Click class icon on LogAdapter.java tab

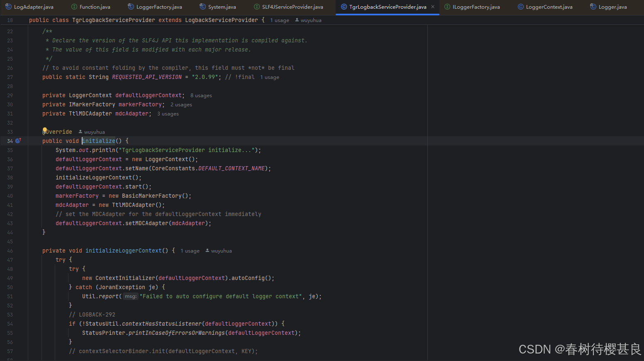(9, 7)
